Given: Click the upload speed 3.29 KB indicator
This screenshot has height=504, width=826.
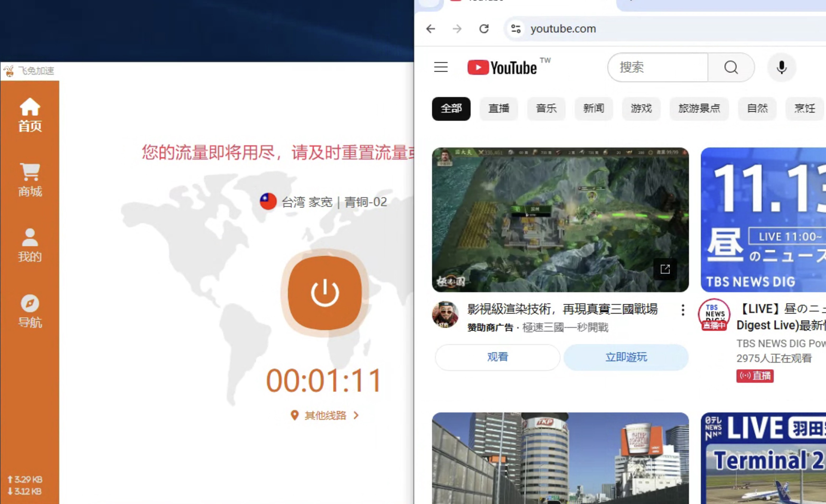Looking at the screenshot, I should [25, 479].
